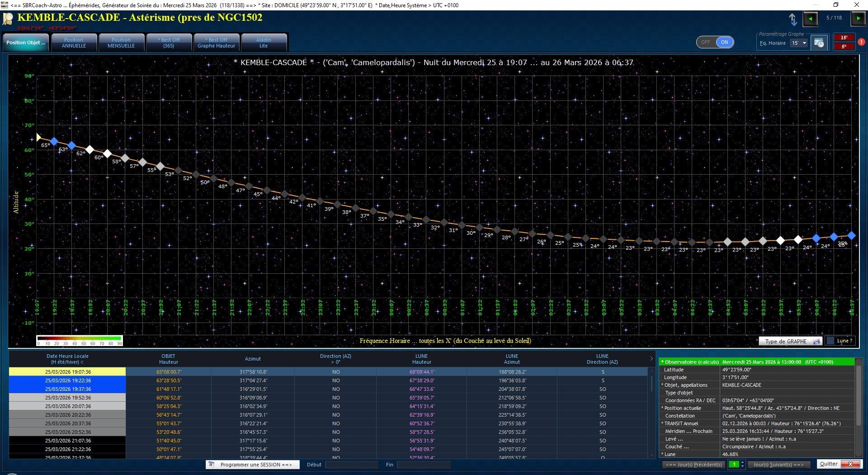Click the red 15' indicator
The width and height of the screenshot is (868, 475).
coord(844,38)
